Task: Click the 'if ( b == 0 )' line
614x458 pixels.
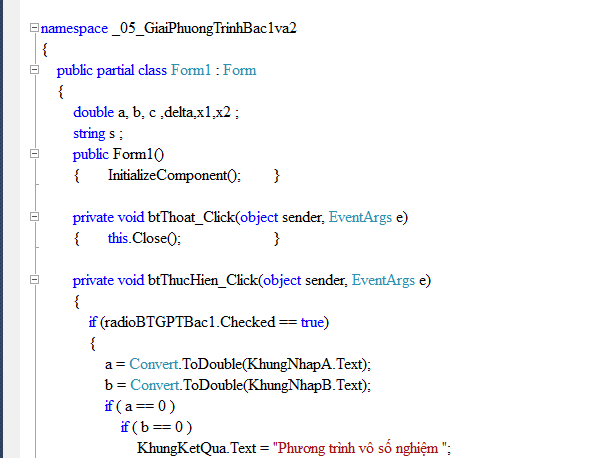Action: click(x=156, y=427)
